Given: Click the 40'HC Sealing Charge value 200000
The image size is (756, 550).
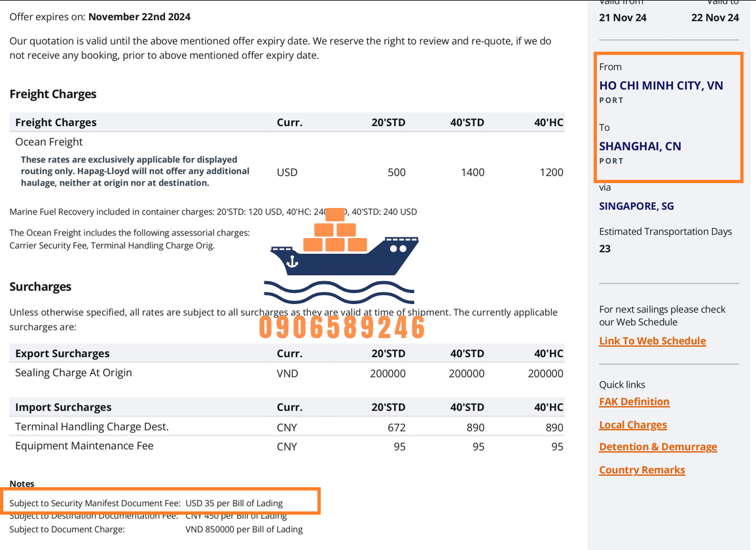Looking at the screenshot, I should [545, 373].
